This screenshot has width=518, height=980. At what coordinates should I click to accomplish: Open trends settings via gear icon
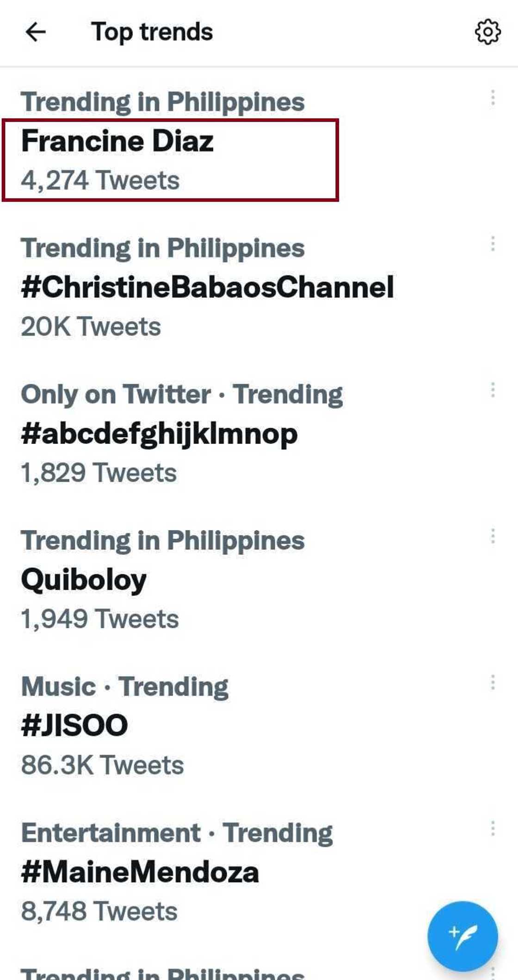pos(487,31)
